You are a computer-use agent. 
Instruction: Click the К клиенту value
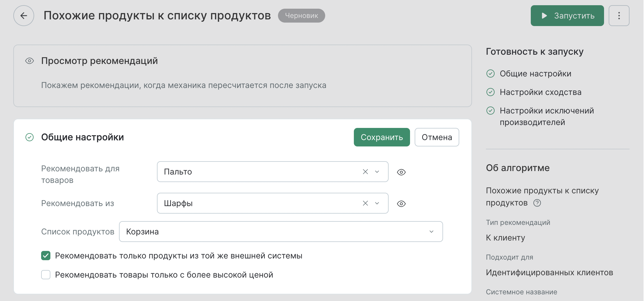506,238
